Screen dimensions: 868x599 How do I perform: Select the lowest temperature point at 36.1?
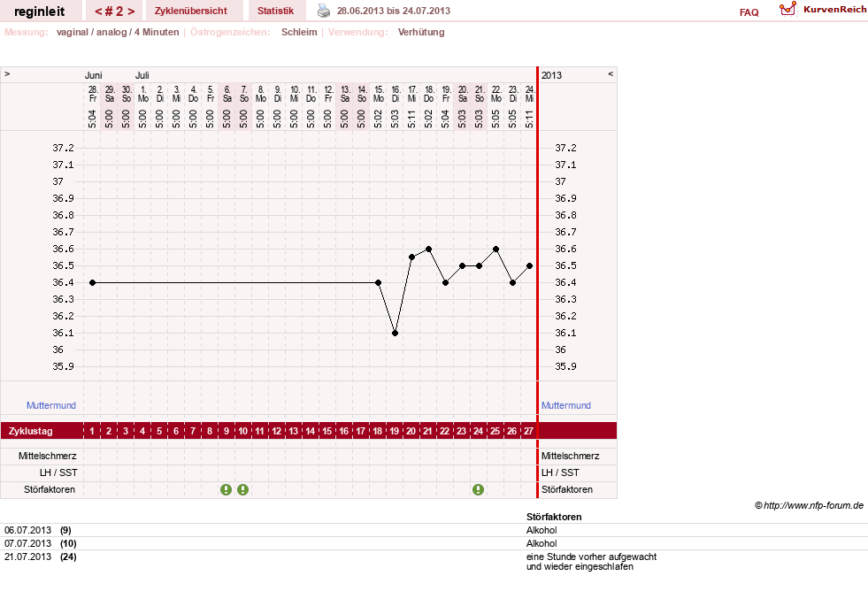pyautogui.click(x=395, y=334)
